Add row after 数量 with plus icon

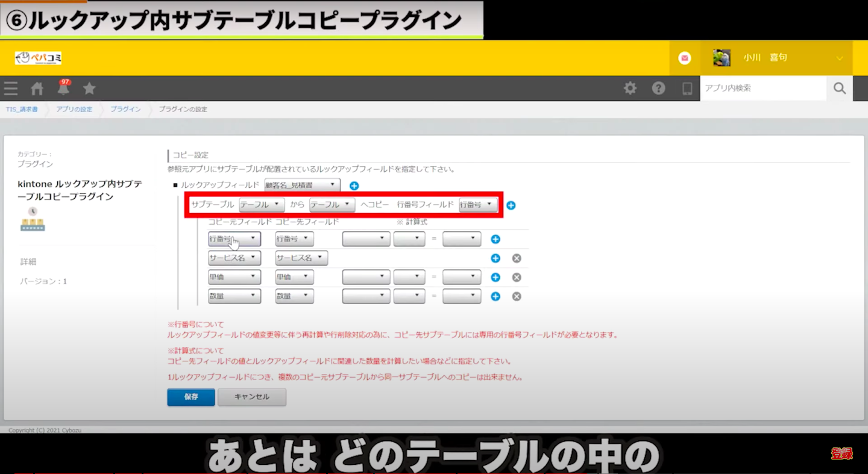tap(495, 296)
